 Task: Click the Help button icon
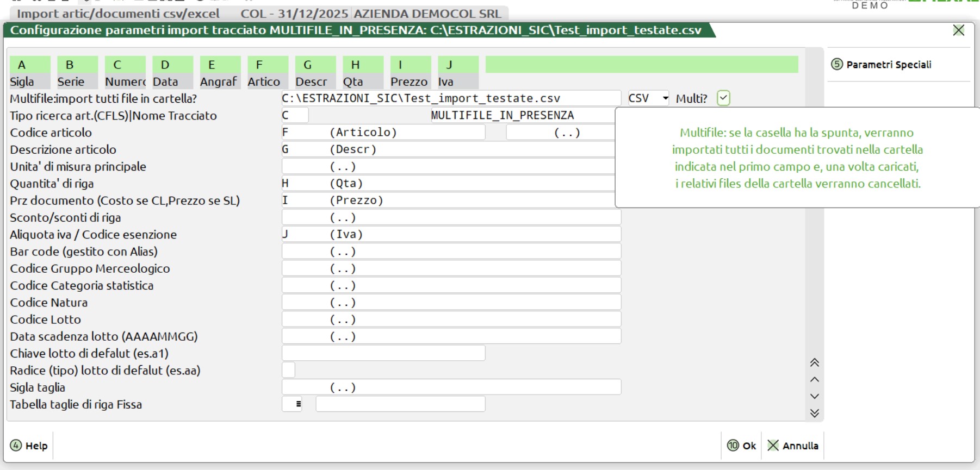[x=16, y=446]
